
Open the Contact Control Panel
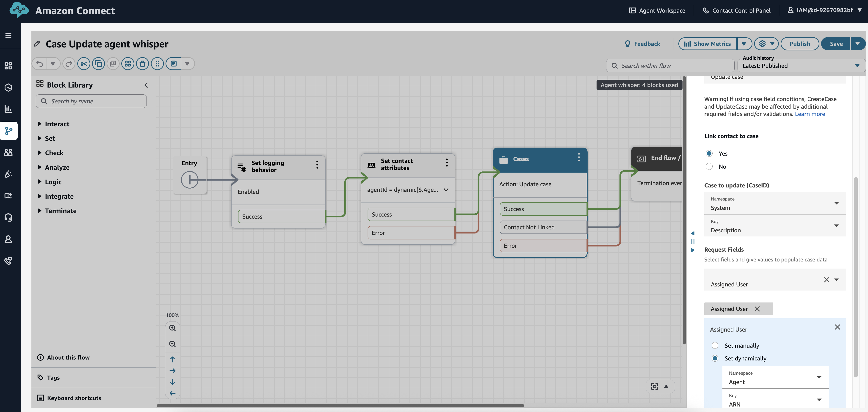(737, 10)
